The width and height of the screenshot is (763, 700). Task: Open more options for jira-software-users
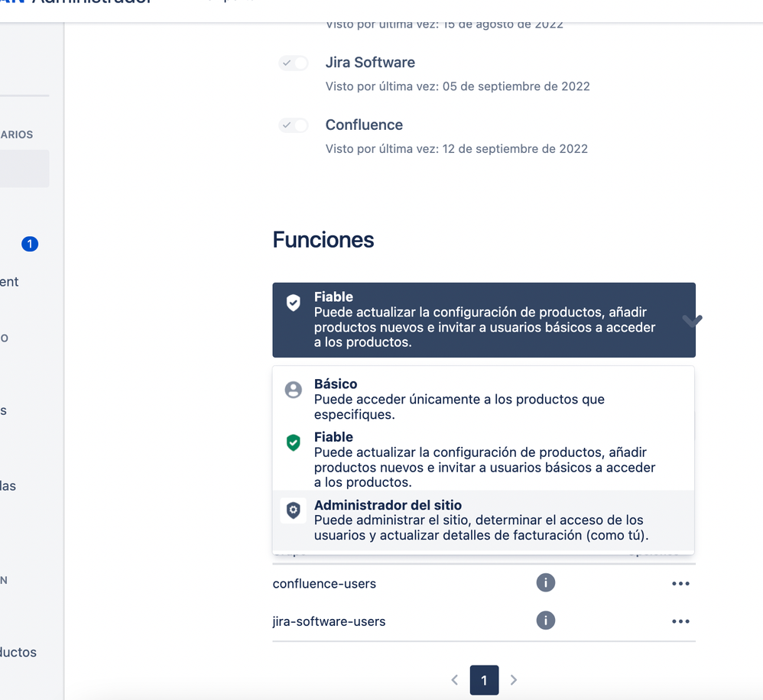680,621
